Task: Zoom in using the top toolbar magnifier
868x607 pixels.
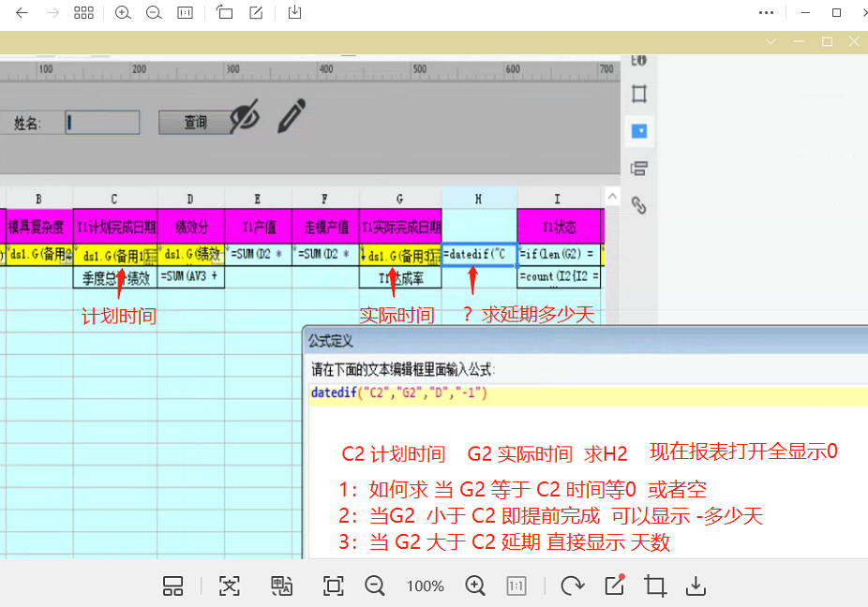Action: tap(123, 13)
